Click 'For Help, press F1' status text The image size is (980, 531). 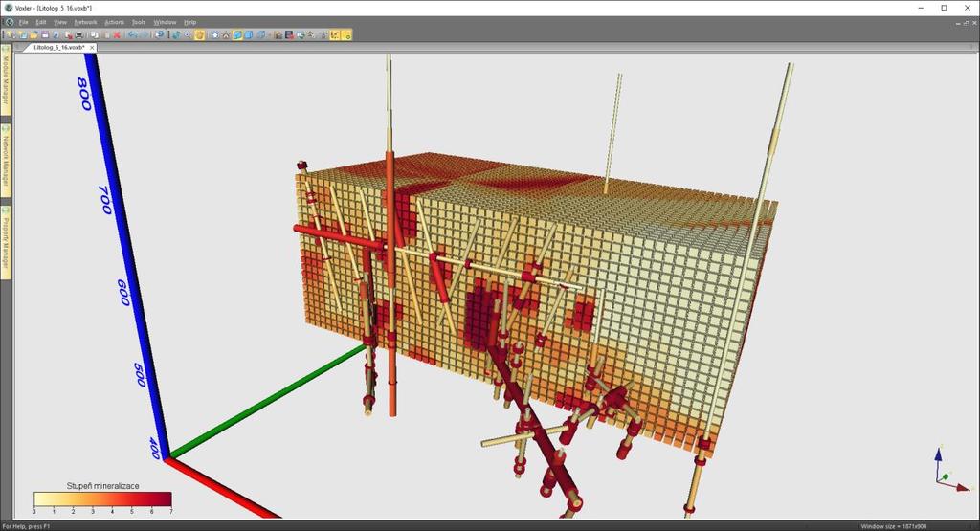pos(26,526)
